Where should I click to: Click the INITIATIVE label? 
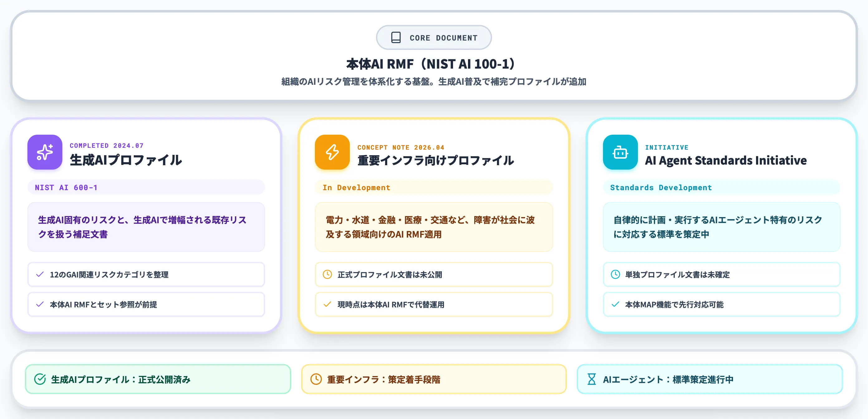point(667,147)
